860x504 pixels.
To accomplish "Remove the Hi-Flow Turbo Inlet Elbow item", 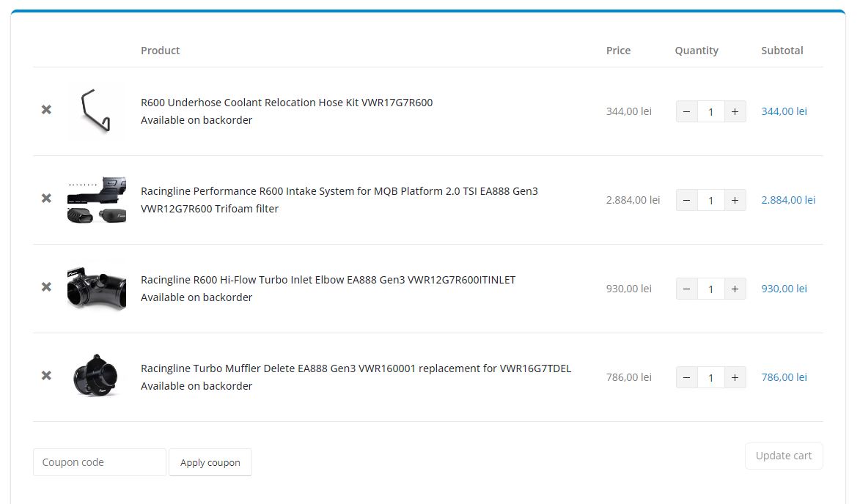I will [x=47, y=287].
